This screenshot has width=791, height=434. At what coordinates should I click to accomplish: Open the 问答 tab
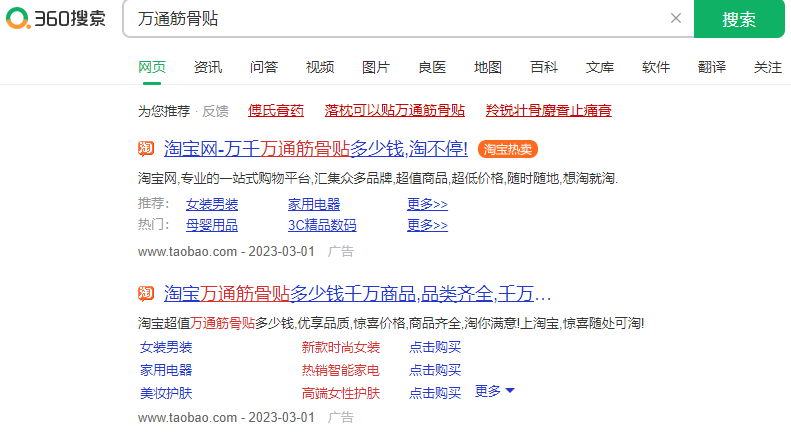click(x=264, y=67)
